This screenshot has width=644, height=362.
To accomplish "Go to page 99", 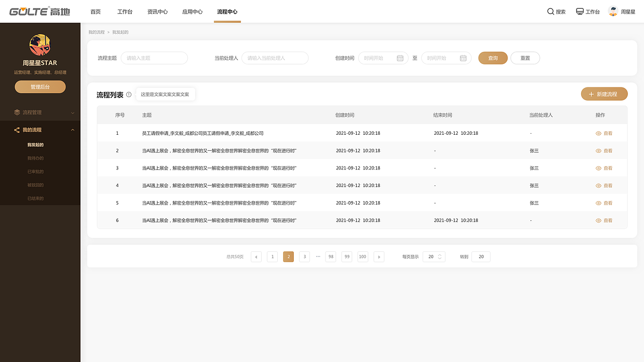I will click(347, 257).
